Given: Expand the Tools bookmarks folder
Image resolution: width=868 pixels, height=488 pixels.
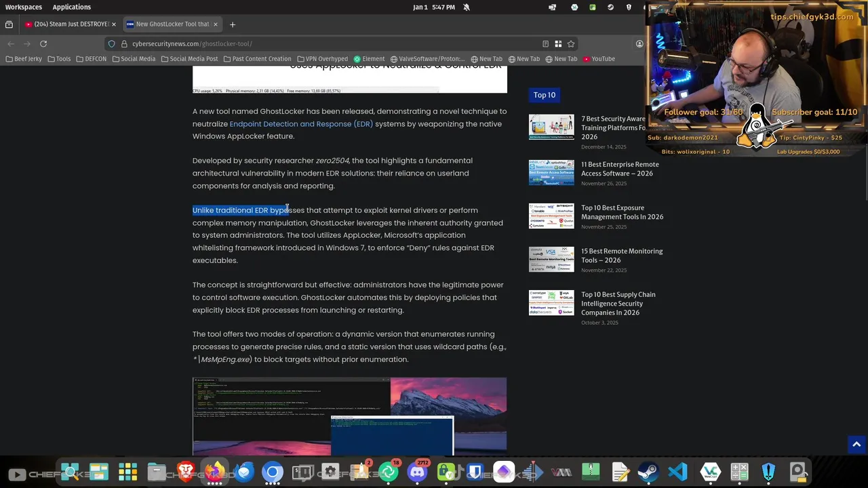Looking at the screenshot, I should (59, 59).
